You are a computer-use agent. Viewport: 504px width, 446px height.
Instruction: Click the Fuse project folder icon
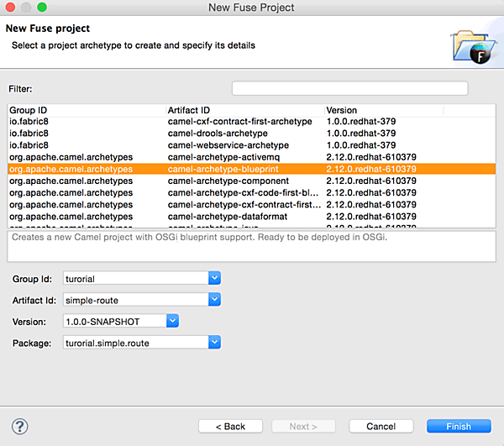[x=470, y=47]
